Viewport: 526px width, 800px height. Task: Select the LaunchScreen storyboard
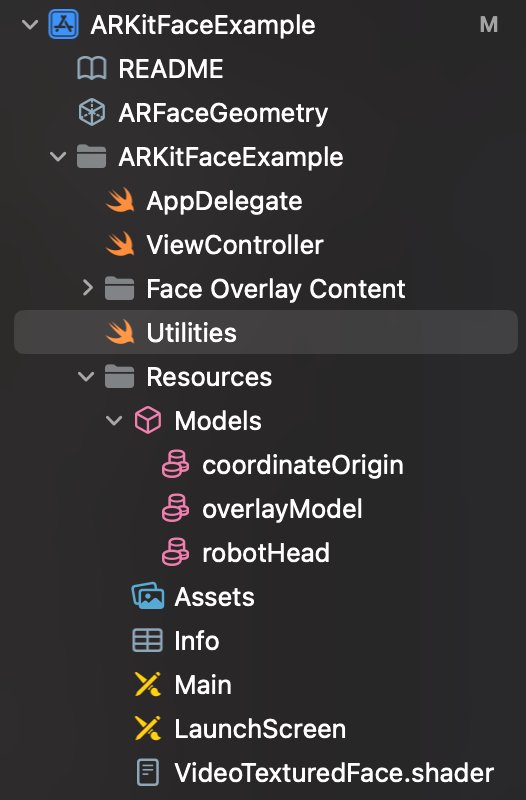(x=260, y=729)
